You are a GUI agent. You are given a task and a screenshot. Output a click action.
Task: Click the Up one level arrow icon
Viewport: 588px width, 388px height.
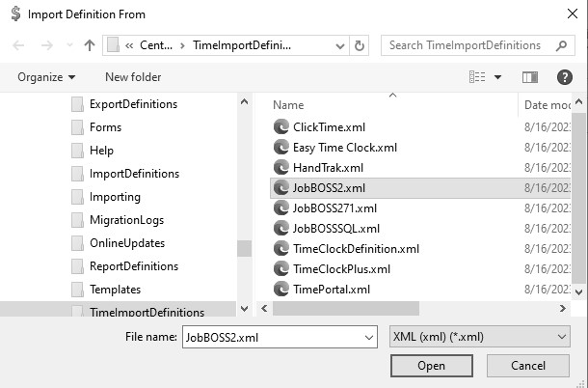coord(90,45)
